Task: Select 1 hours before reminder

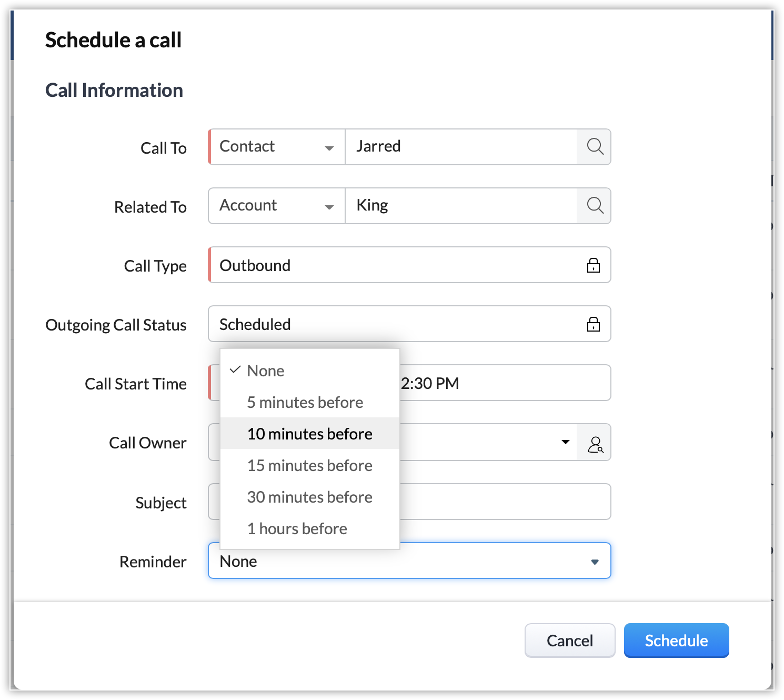Action: 297,529
